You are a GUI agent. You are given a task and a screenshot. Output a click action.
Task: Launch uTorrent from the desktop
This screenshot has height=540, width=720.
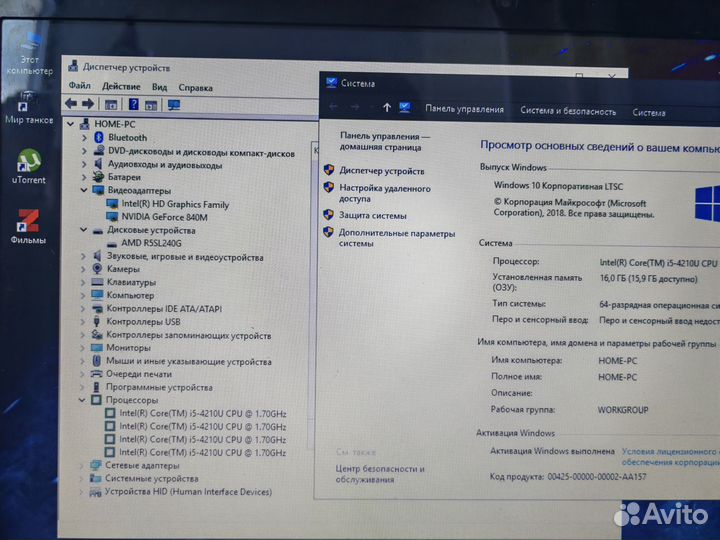[29, 166]
